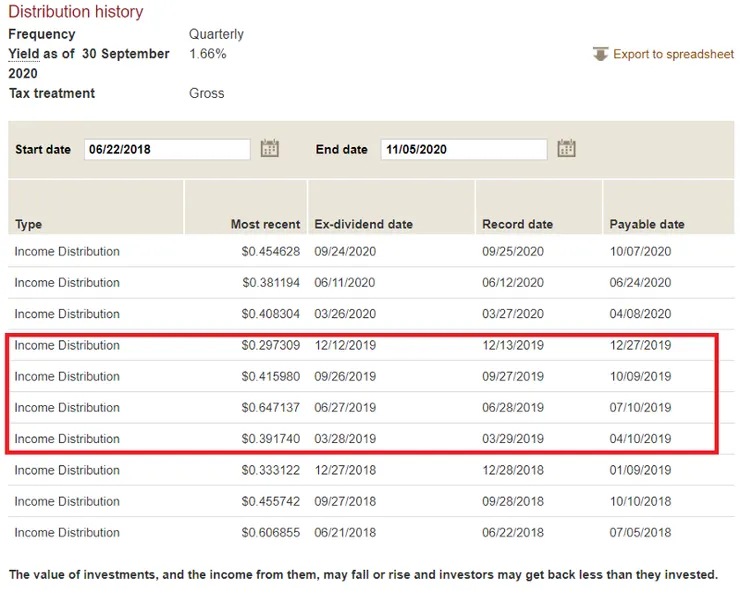740x591 pixels.
Task: Click payable date 01/09/2019
Action: pyautogui.click(x=640, y=470)
